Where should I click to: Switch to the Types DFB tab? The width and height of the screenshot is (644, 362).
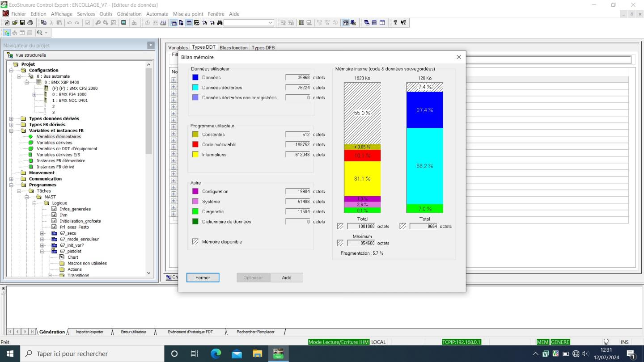click(x=263, y=47)
